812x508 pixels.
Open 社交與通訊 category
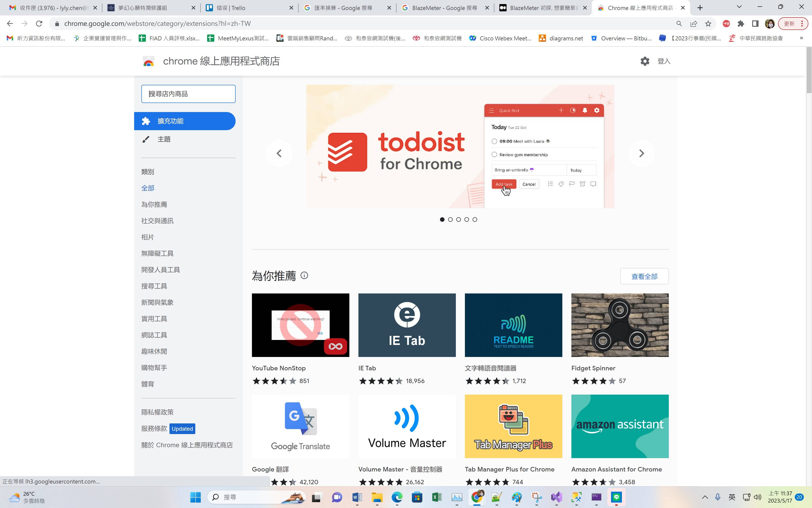point(157,221)
